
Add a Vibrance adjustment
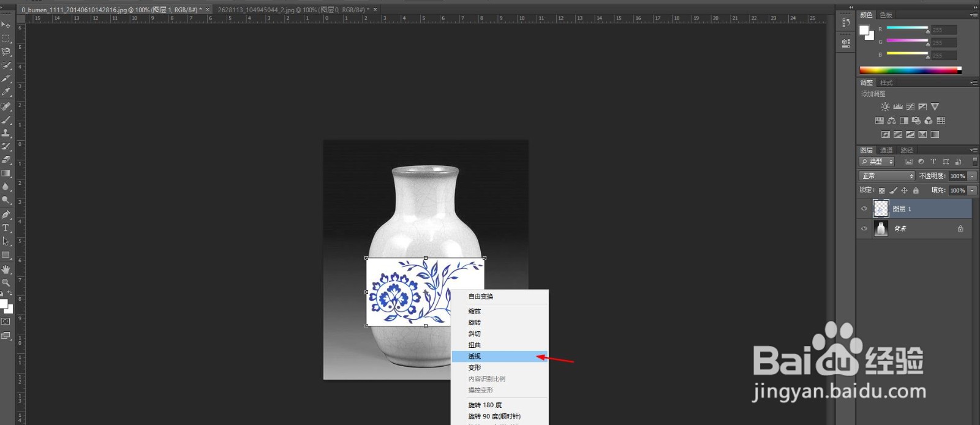tap(935, 107)
